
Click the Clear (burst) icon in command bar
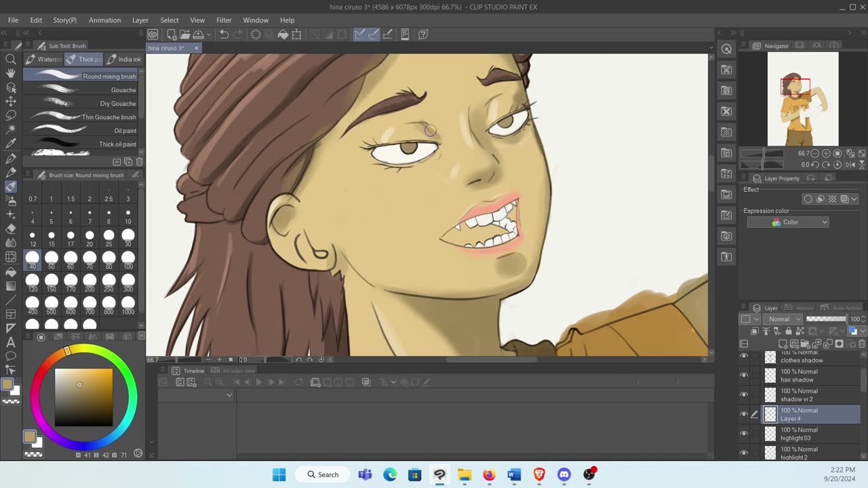256,34
